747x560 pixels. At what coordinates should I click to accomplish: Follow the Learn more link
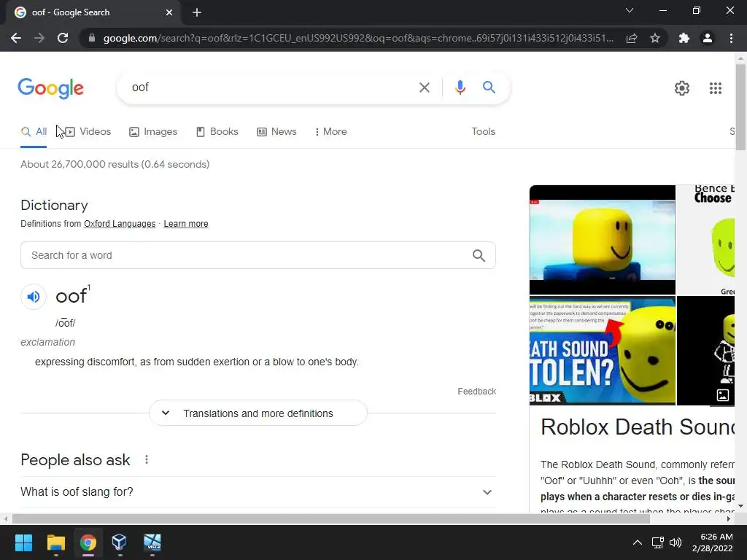186,224
